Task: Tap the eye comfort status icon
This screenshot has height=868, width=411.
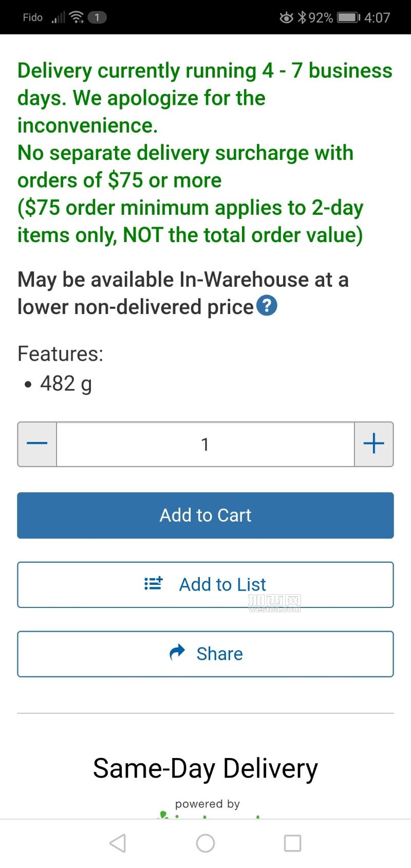Action: [x=286, y=18]
